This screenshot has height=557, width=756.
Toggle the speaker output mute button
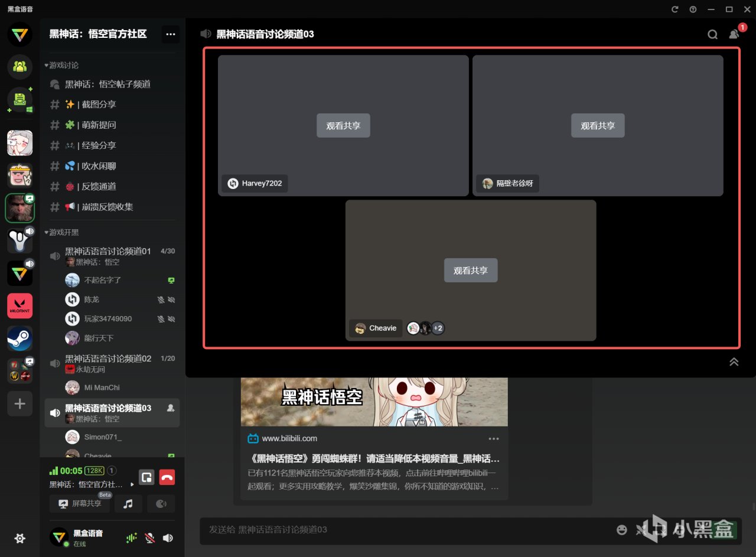pyautogui.click(x=168, y=538)
